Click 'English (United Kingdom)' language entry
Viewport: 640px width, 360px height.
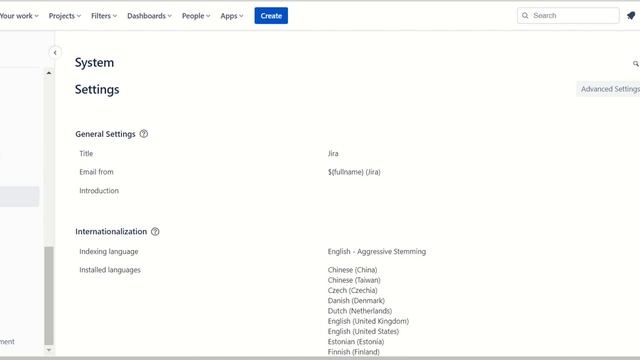[368, 321]
